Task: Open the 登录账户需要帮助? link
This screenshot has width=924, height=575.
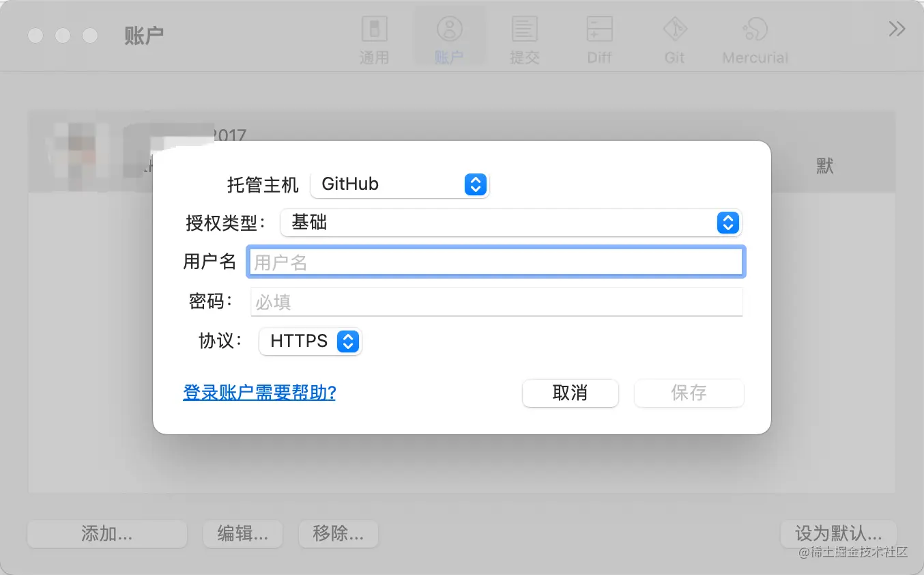Action: [259, 393]
